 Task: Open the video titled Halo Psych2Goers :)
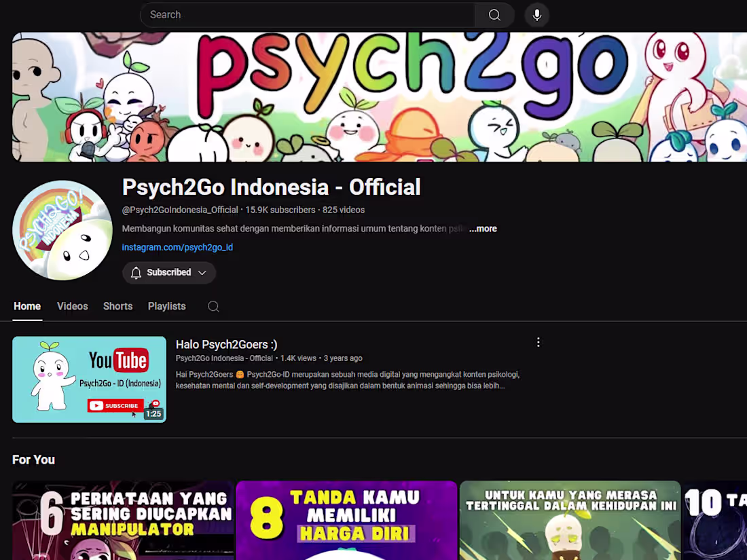(x=226, y=345)
